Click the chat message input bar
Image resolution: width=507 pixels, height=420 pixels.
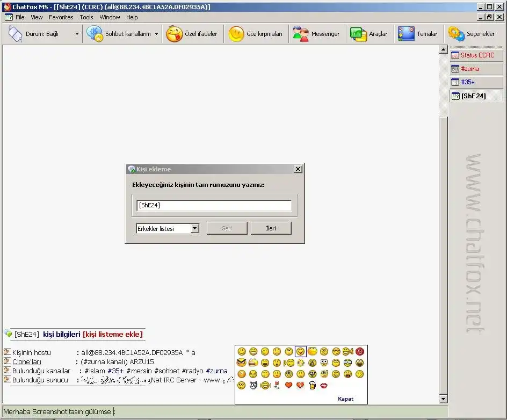225,411
